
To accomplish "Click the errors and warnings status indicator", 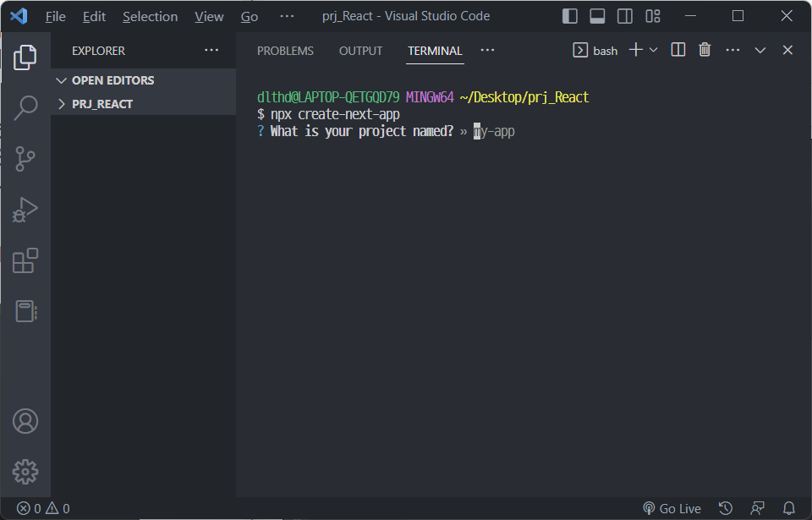I will tap(43, 509).
